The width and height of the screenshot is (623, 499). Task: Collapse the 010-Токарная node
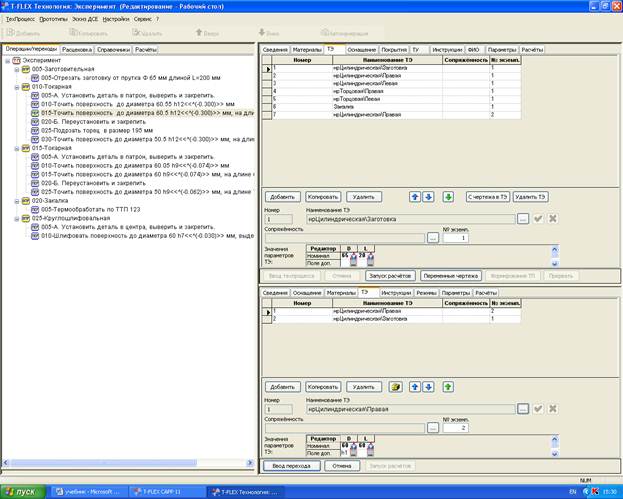(x=17, y=87)
